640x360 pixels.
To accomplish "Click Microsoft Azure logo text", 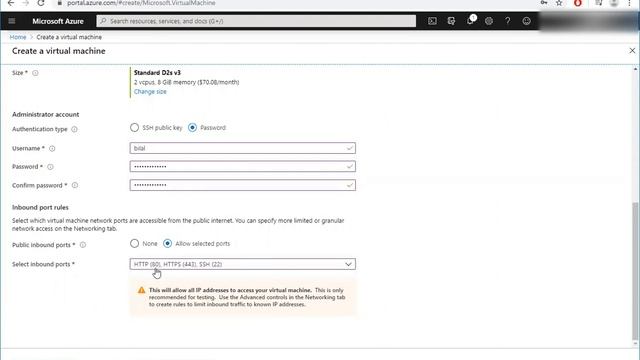I will click(x=58, y=21).
